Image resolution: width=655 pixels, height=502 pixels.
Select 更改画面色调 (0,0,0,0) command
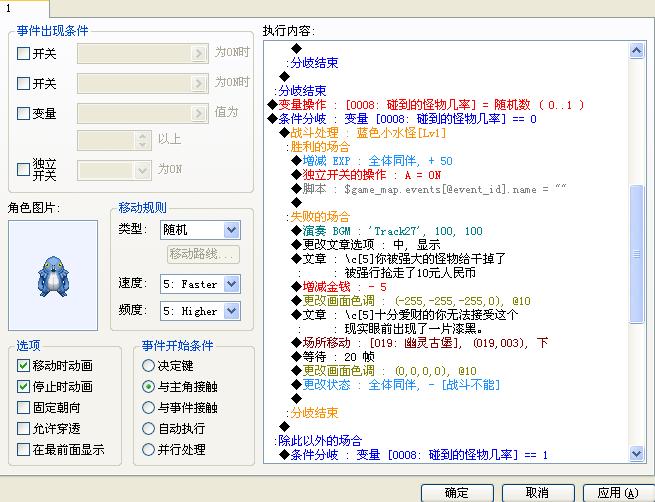click(x=384, y=371)
